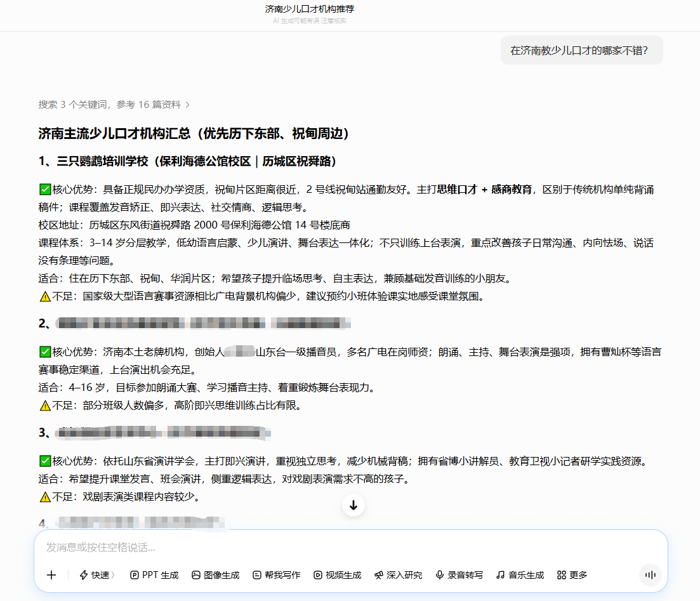Click the 更多 grid icon

point(562,575)
